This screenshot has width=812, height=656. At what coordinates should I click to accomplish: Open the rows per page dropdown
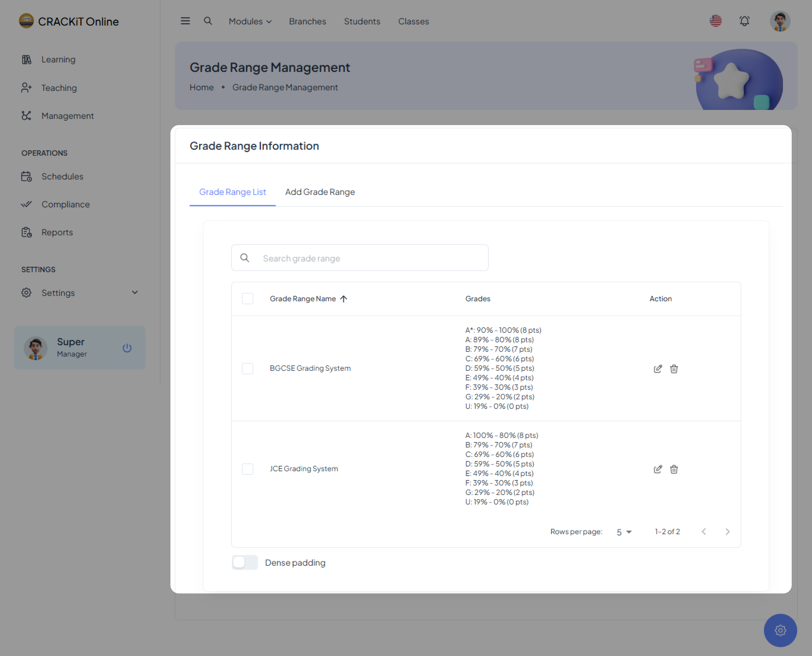pos(624,532)
